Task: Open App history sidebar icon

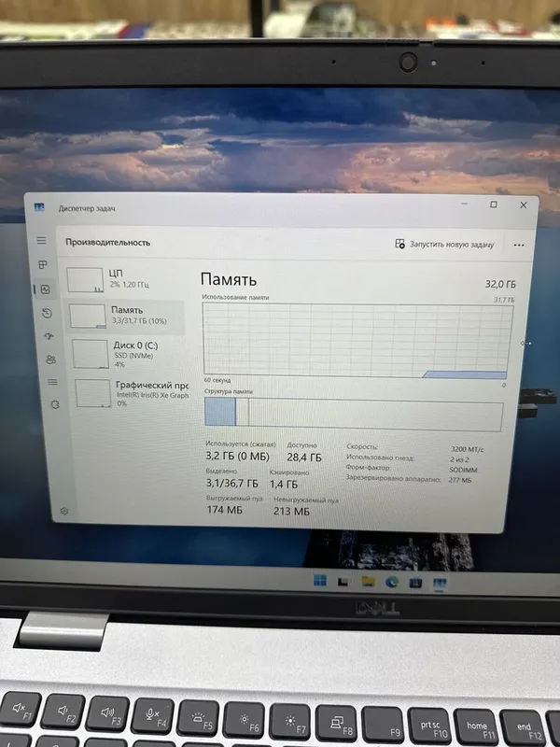Action: (47, 313)
